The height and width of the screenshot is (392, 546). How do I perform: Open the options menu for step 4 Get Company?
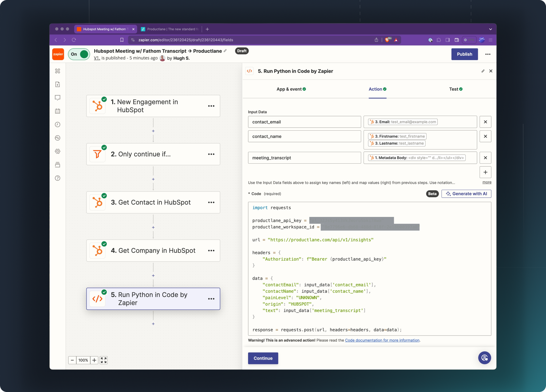[x=211, y=251]
